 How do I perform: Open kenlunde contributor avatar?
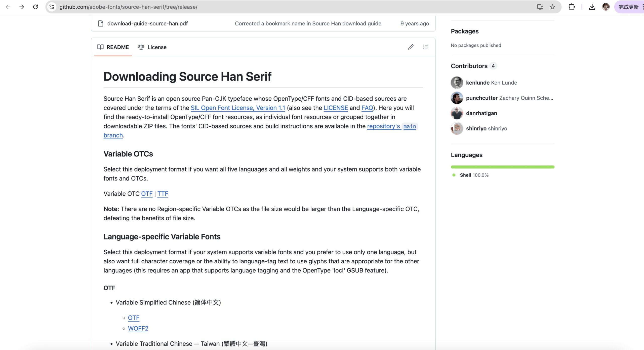pos(457,83)
